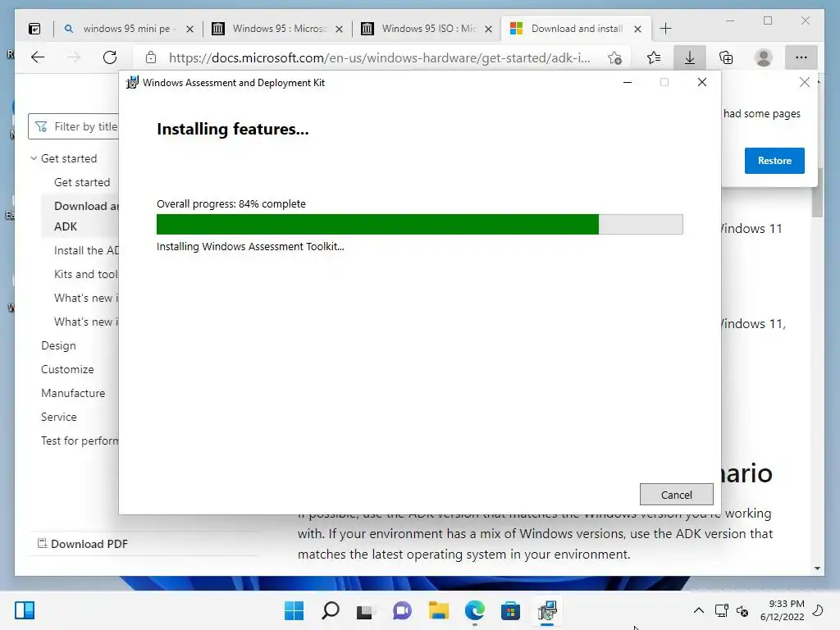
Task: Open the Favorites list in Edge
Action: [654, 57]
